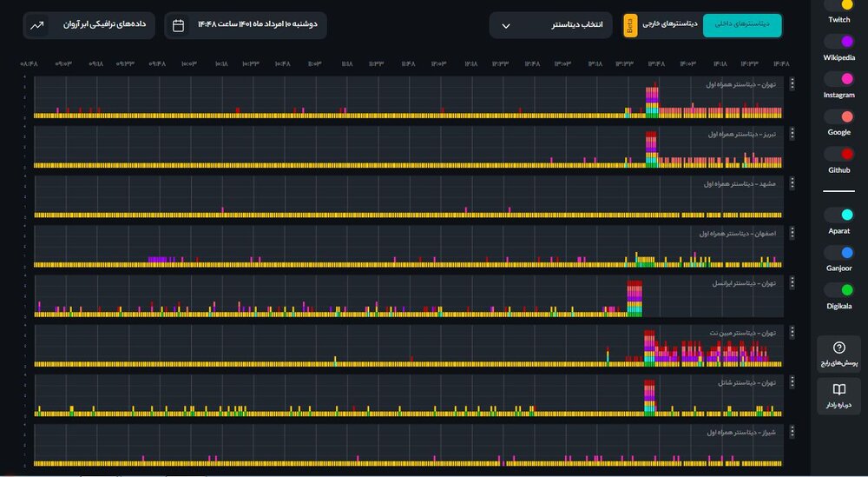This screenshot has width=868, height=477.
Task: Open three-dot menu for Mashhad Hamrah-e Aval chart
Action: coord(791,184)
